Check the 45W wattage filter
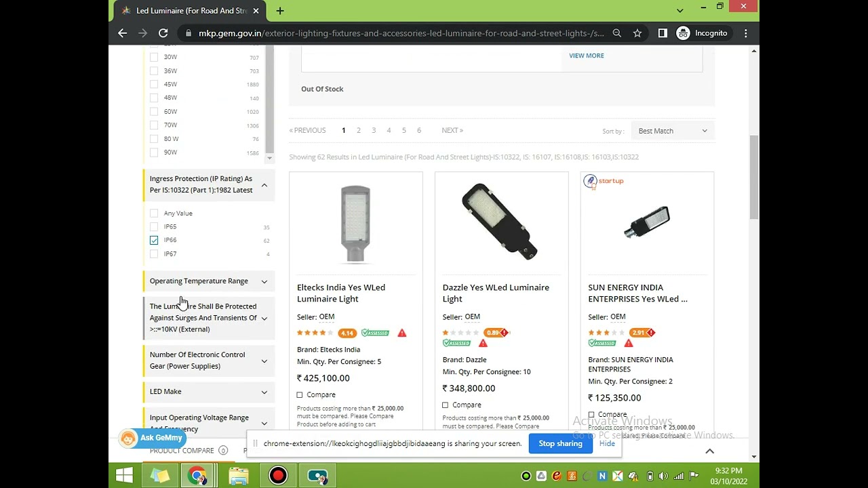 click(154, 84)
